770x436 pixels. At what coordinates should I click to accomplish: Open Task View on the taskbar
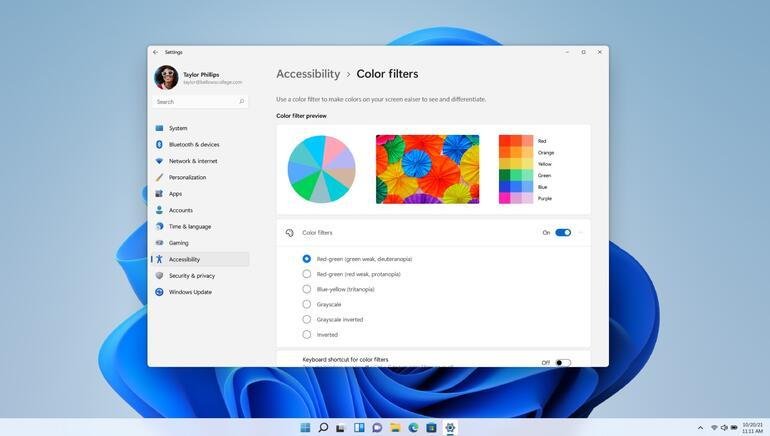[341, 428]
